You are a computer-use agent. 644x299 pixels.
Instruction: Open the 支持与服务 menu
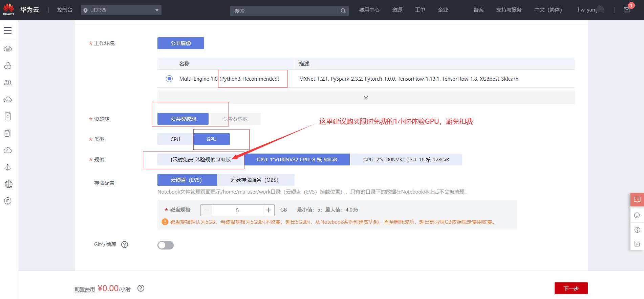click(509, 10)
